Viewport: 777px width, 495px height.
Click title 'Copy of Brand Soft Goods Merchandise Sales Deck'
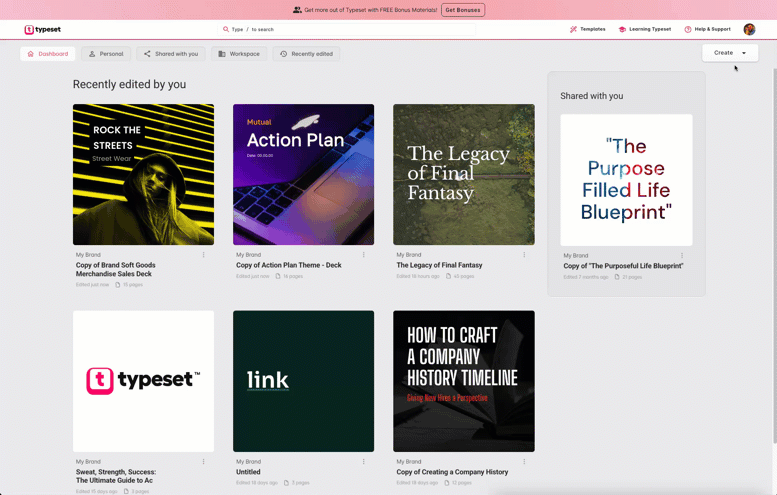tap(115, 270)
